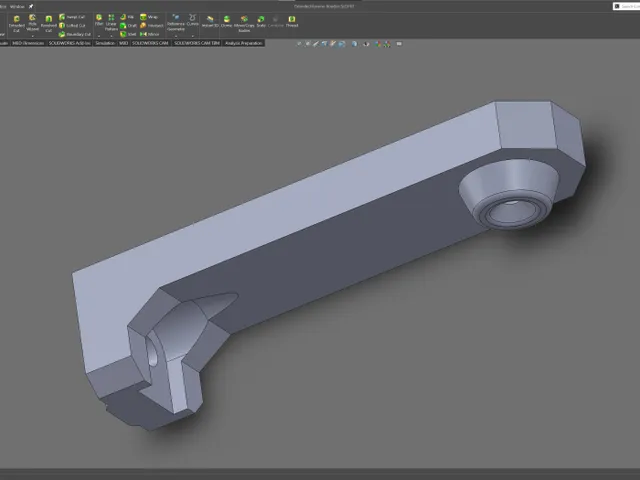Switch to the Simulation tab
This screenshot has height=480, width=640.
click(105, 43)
